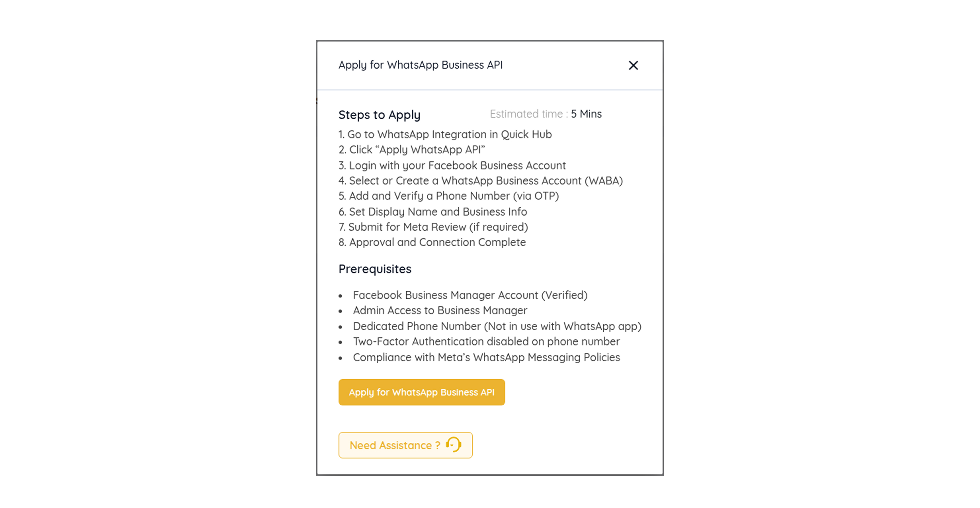Select step 1 about Quick Hub integration

[445, 134]
